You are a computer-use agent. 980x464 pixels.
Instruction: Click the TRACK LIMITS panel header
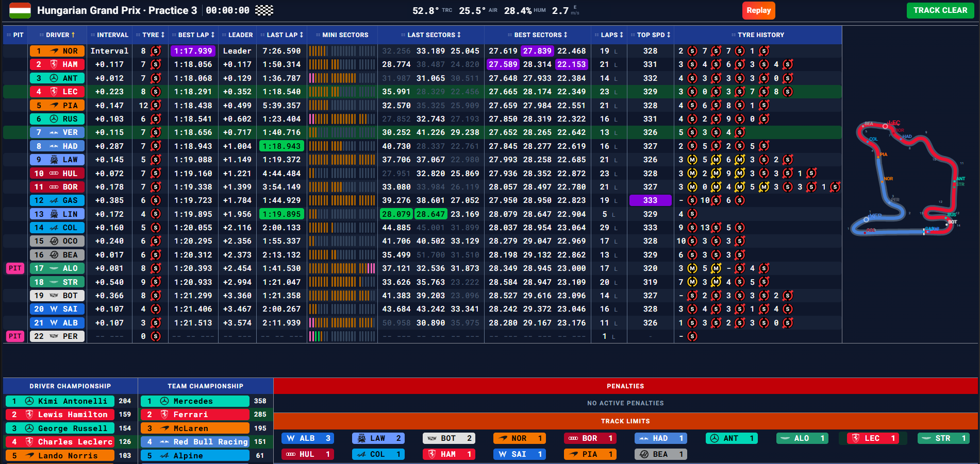pos(625,421)
